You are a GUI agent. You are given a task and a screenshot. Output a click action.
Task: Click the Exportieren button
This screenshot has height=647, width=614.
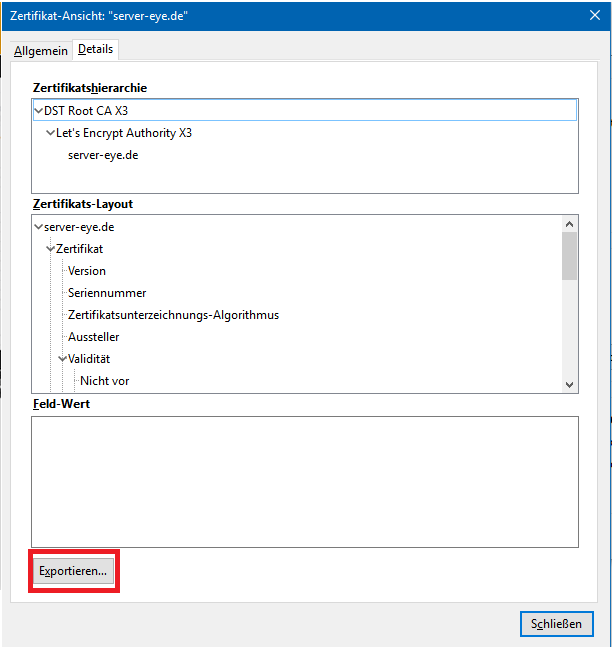73,571
